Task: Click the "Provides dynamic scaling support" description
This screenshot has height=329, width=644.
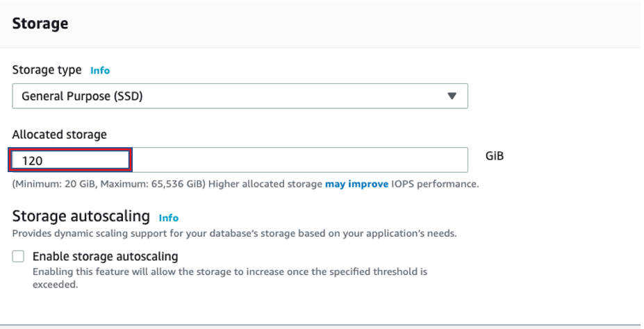Action: (234, 233)
